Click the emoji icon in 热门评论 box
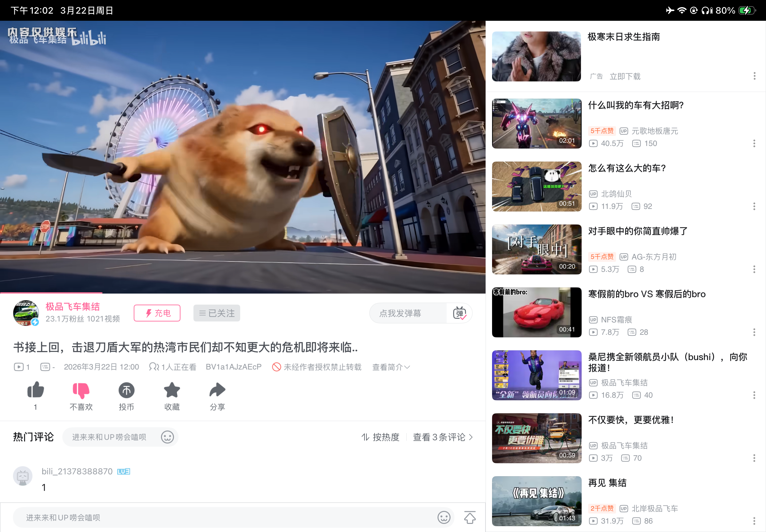This screenshot has height=532, width=766. [167, 437]
